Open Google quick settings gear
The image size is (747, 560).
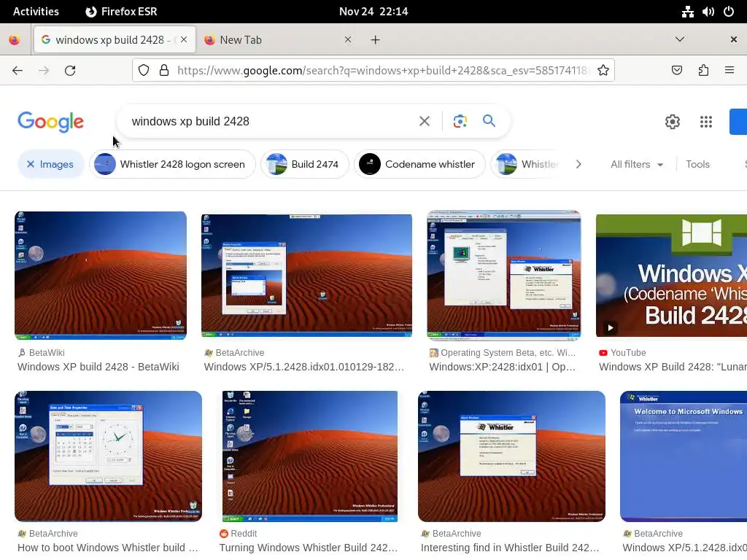click(672, 122)
